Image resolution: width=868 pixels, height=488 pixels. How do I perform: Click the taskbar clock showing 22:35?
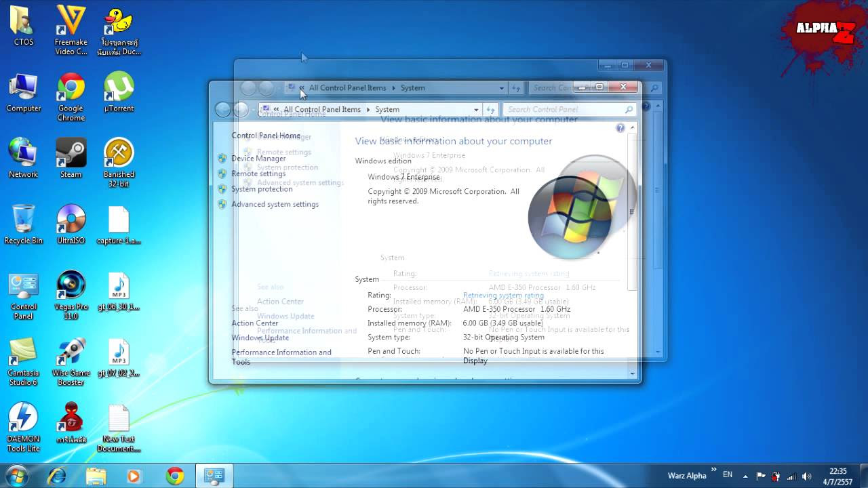[x=838, y=476]
